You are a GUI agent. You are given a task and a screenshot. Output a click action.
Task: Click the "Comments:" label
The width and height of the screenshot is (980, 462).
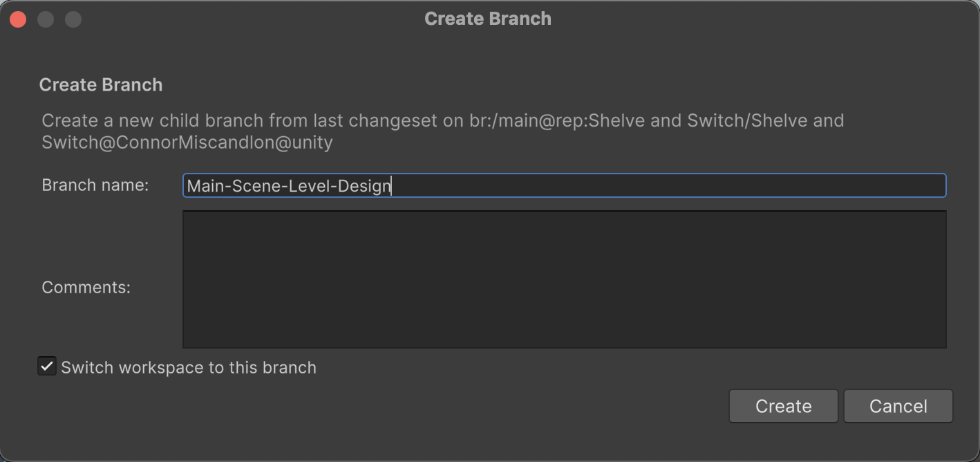[x=86, y=288]
